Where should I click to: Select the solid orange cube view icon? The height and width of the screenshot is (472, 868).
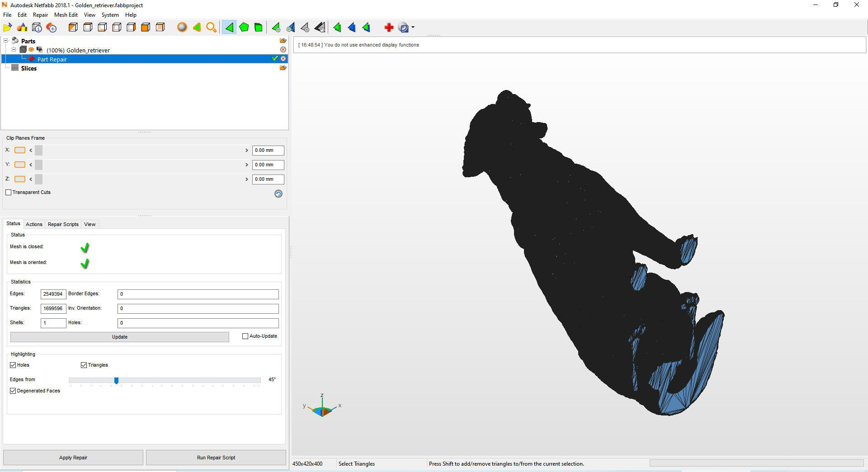click(146, 28)
